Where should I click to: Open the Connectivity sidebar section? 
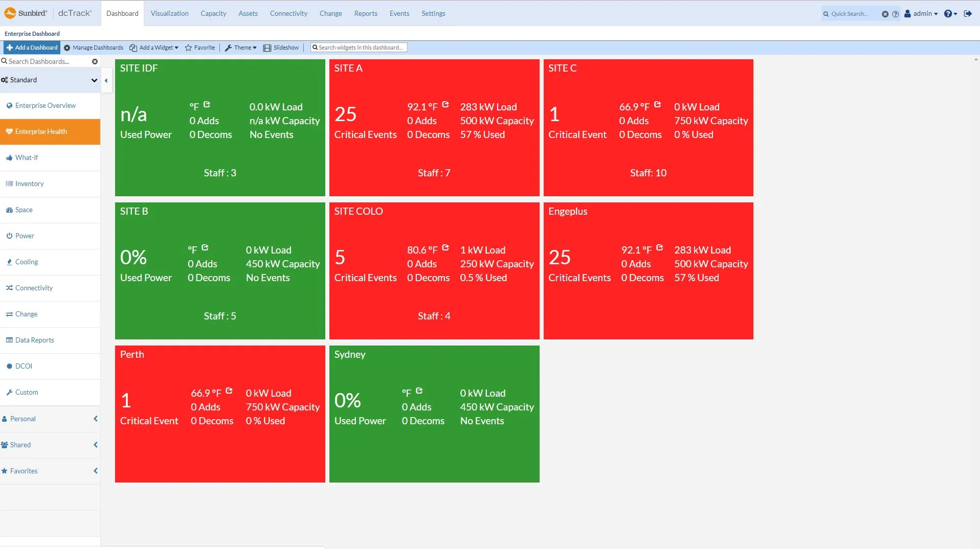[x=33, y=288]
